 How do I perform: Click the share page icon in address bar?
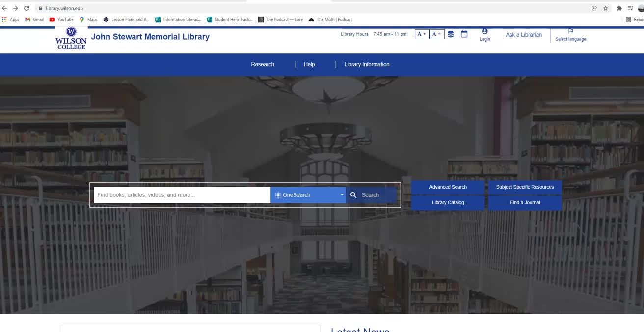pyautogui.click(x=594, y=8)
